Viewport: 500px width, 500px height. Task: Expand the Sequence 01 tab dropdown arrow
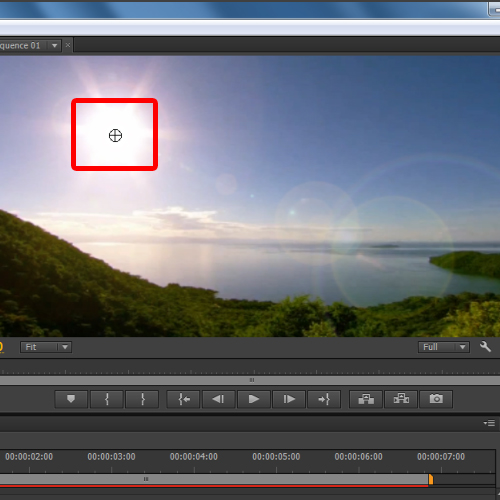coord(55,45)
